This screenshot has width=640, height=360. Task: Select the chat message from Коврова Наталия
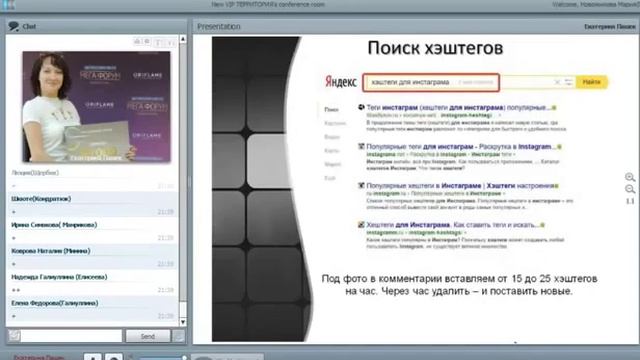(92, 257)
